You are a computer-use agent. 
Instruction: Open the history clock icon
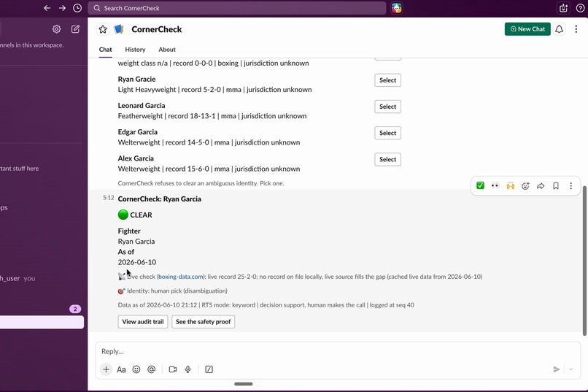[x=77, y=8]
